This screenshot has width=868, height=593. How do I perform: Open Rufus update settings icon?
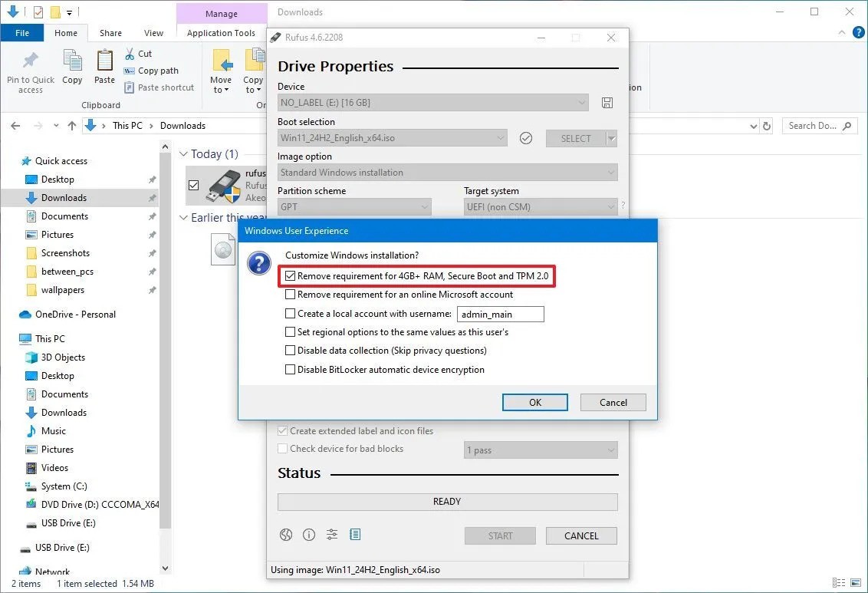tap(332, 535)
